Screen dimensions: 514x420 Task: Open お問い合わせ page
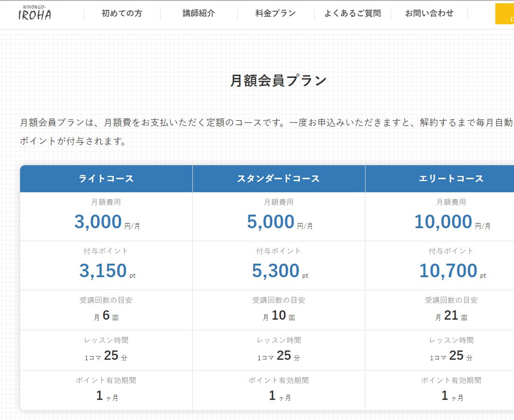(430, 14)
